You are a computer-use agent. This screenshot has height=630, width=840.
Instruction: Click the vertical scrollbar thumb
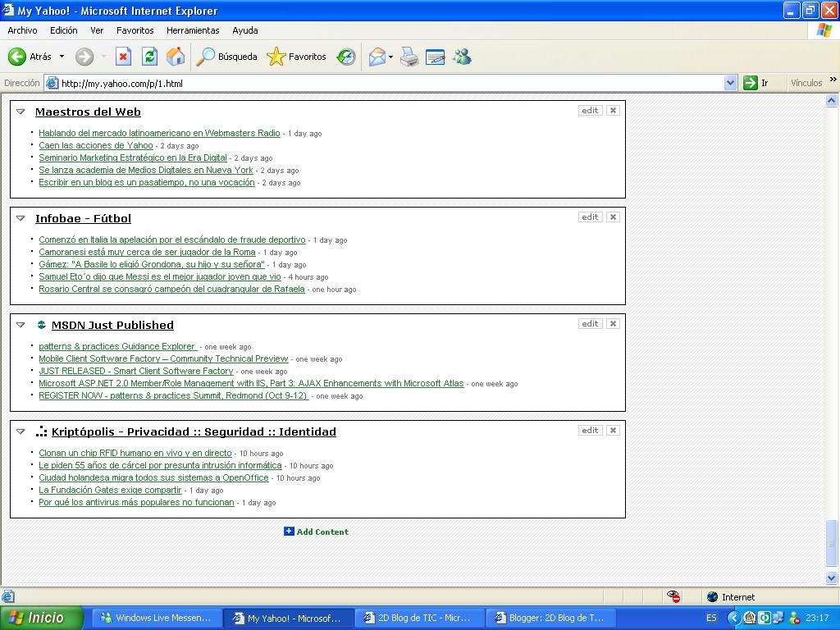832,543
